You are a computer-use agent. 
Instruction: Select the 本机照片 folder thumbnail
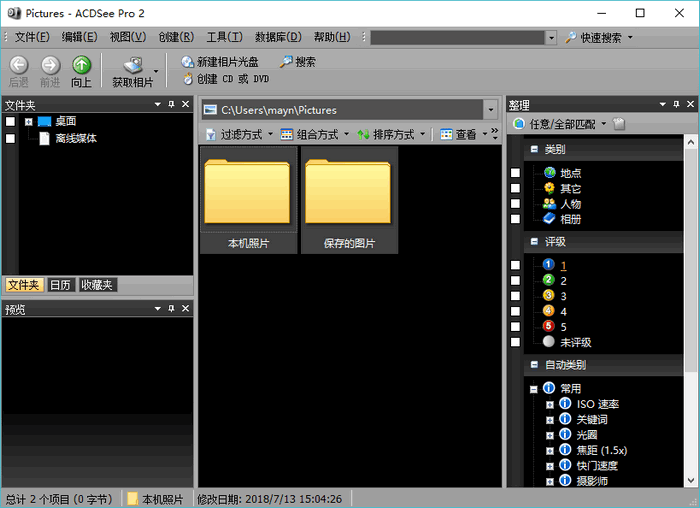click(248, 200)
